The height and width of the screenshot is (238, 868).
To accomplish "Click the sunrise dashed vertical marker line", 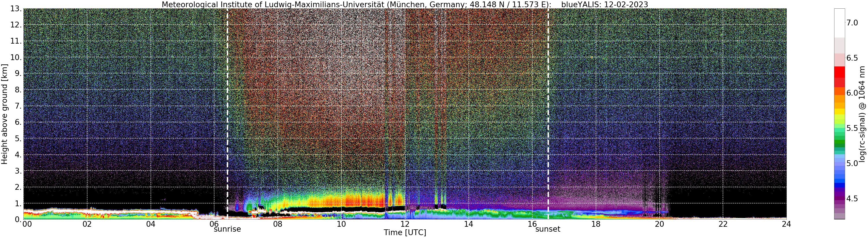I will 227,114.
